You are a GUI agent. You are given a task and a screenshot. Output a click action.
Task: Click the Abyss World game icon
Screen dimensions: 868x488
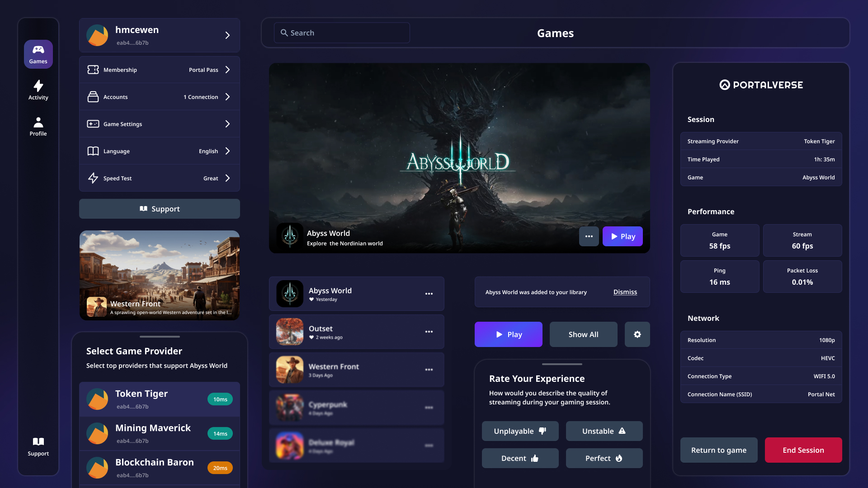tap(289, 294)
